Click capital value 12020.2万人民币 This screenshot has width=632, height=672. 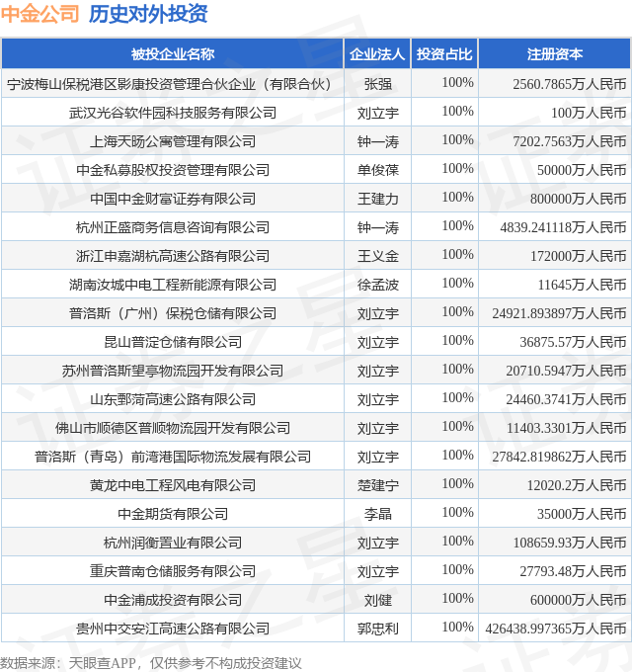(x=577, y=485)
